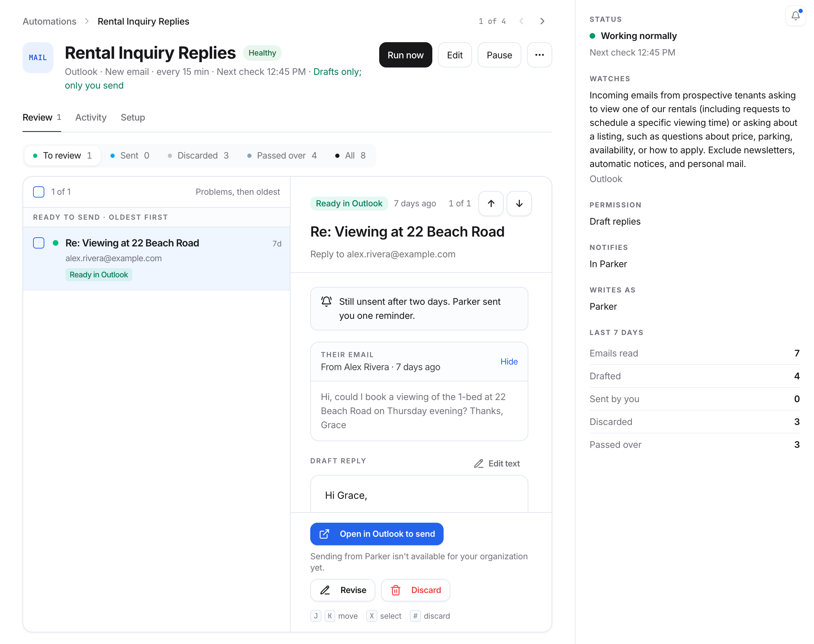Move to previous draft with up arrow
Viewport: 814px width, 644px height.
[x=491, y=204]
